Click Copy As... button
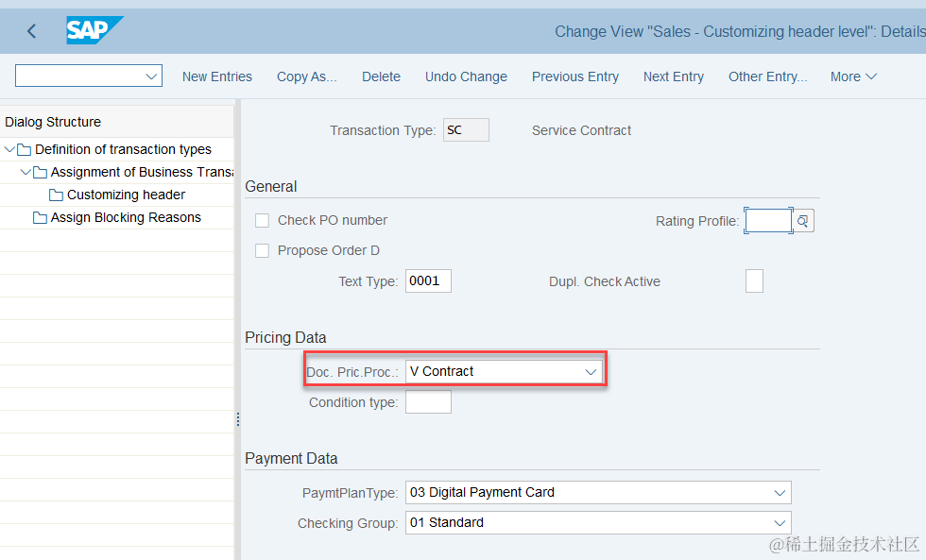The height and width of the screenshot is (560, 926). tap(306, 76)
